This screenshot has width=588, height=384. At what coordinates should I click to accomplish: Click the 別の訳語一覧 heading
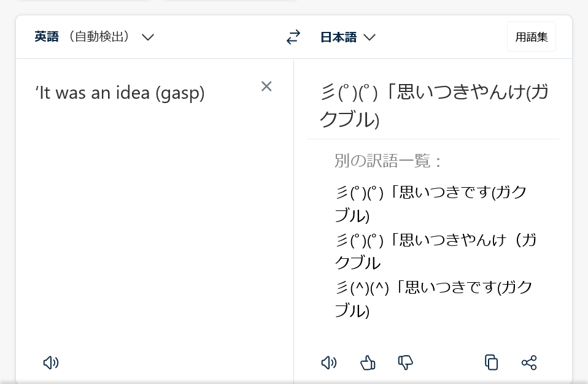click(388, 161)
